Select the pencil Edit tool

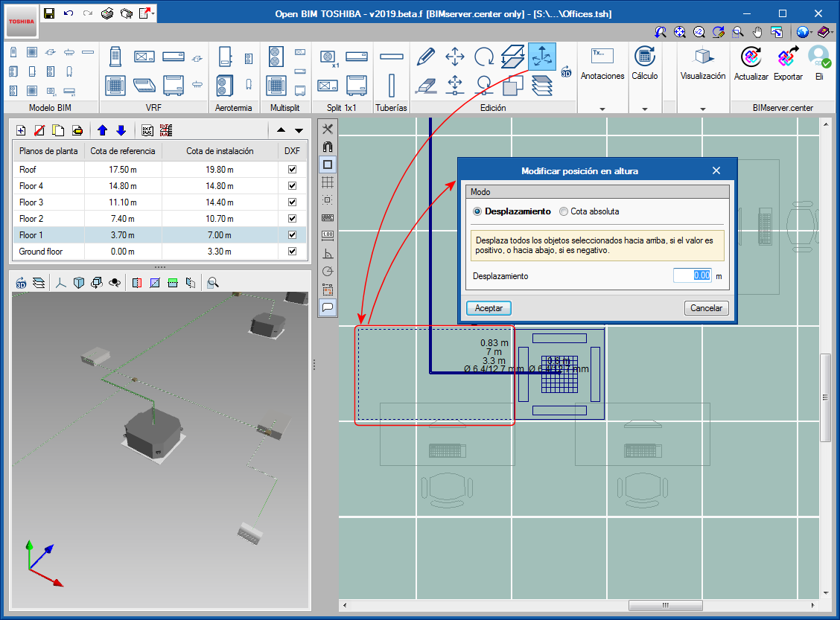[x=426, y=57]
